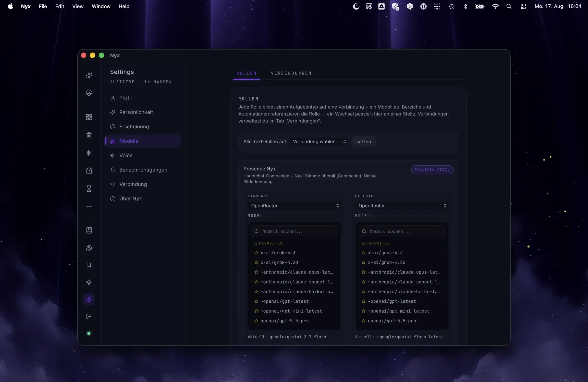Open the File menu

[x=43, y=6]
